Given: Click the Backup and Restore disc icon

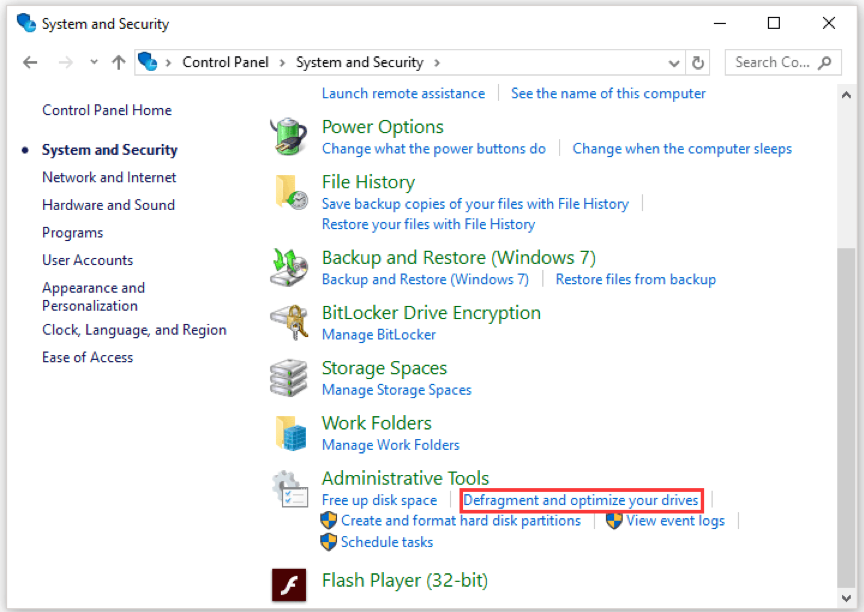Looking at the screenshot, I should (289, 268).
